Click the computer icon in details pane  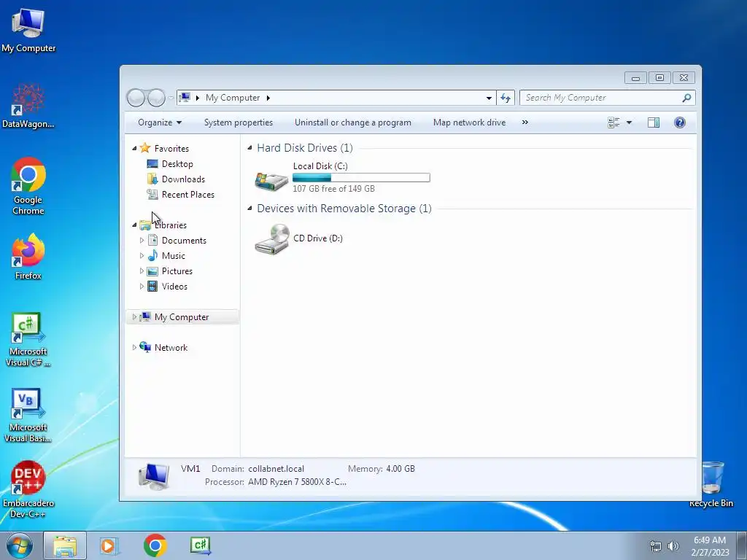point(153,475)
